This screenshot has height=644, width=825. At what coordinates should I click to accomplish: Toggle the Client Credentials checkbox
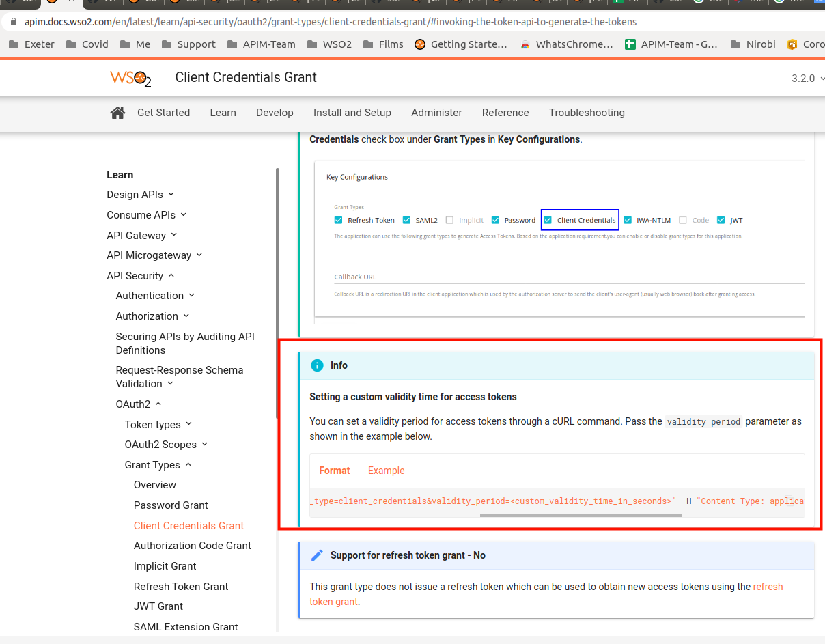(x=548, y=220)
